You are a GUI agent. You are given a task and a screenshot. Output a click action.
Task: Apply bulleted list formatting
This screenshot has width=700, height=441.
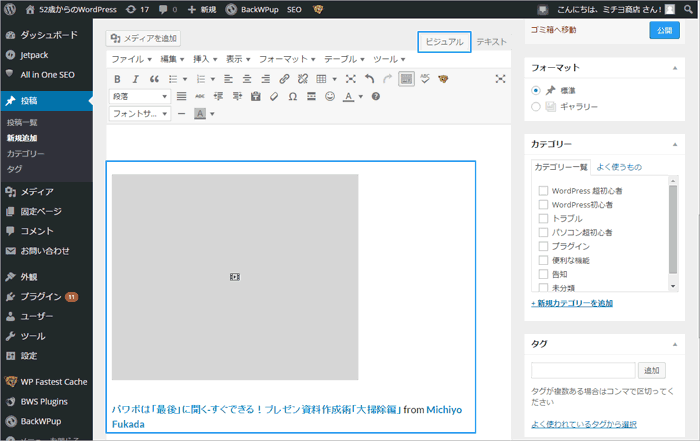click(173, 79)
